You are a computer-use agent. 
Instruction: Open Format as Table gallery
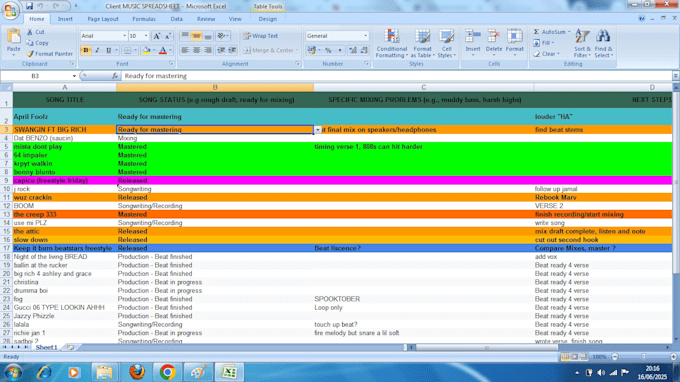pos(422,43)
